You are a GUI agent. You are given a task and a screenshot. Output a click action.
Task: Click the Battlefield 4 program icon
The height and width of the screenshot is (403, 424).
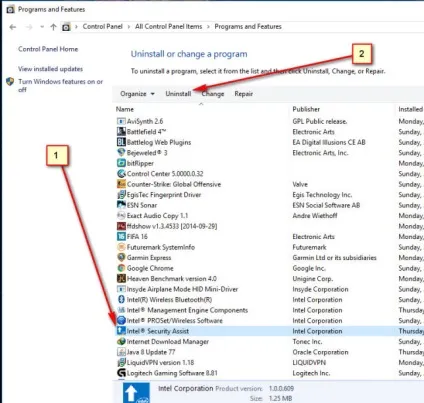click(x=121, y=132)
